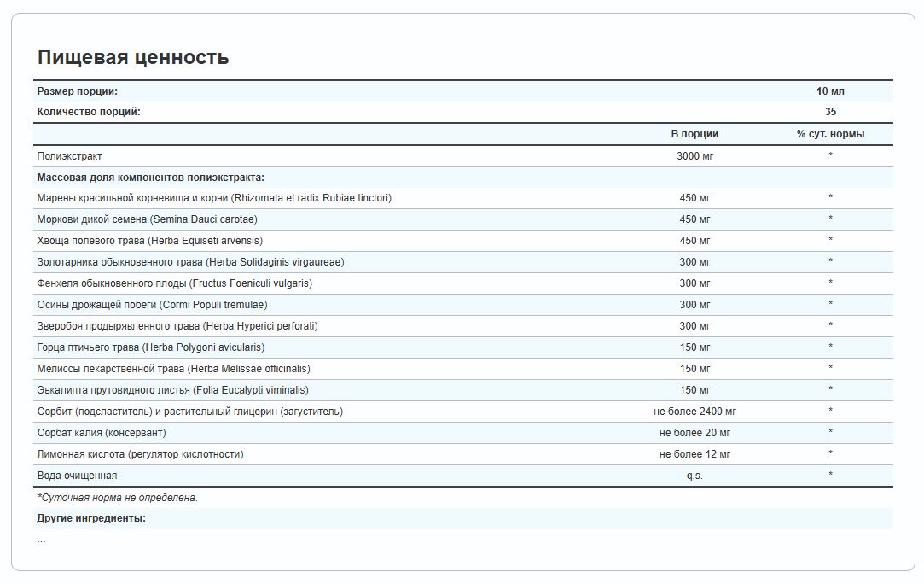Screen dimensions: 924x584
Task: Click 'Массовая доля компонентов полиэкстракта' subheading
Action: point(151,178)
